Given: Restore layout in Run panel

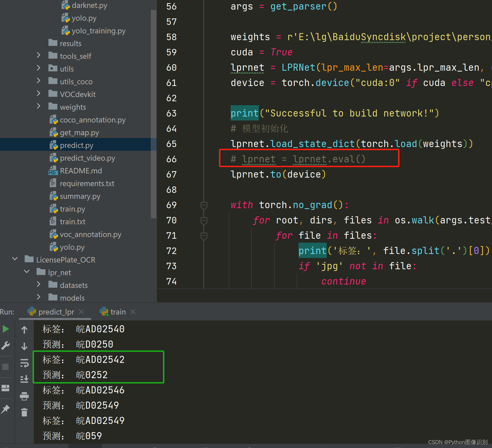Looking at the screenshot, I should click(5, 388).
